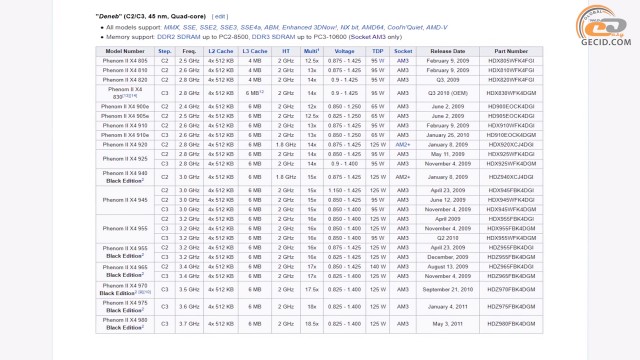
Task: Open the edit link beside Deneb heading
Action: click(x=220, y=16)
